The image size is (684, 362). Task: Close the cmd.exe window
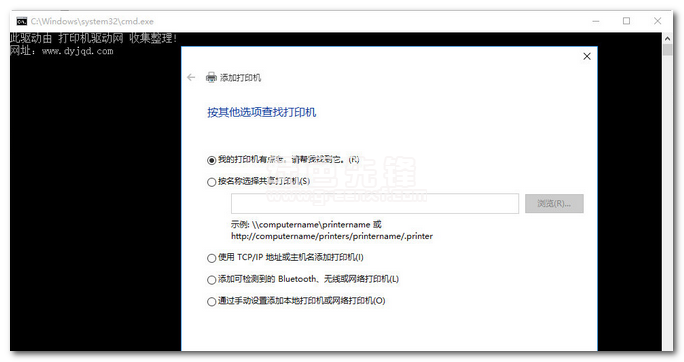[657, 21]
